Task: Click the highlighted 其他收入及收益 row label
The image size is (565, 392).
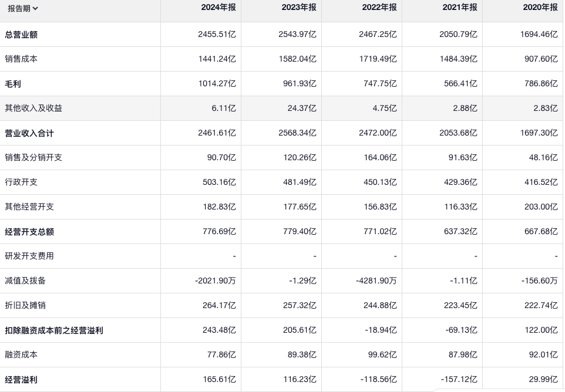Action: click(x=33, y=109)
